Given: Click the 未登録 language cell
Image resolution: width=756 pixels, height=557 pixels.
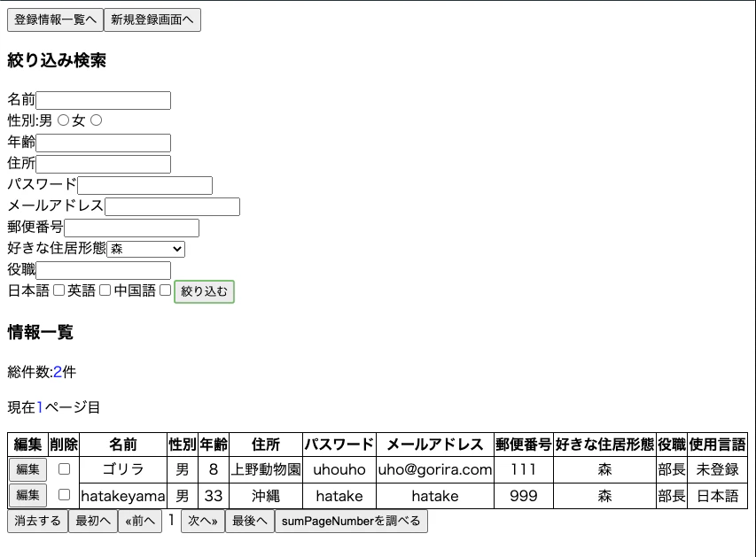Looking at the screenshot, I should pos(717,469).
